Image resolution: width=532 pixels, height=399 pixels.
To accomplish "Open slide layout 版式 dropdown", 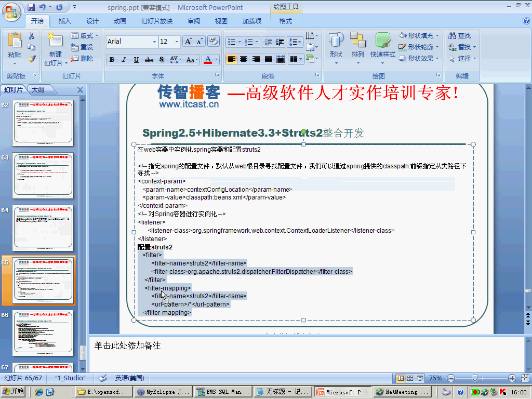I will (85, 36).
